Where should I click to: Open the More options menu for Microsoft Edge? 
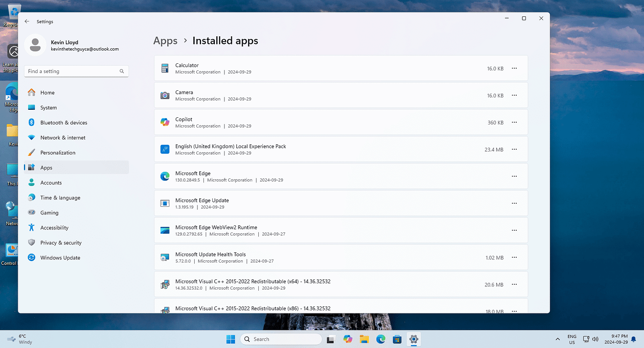[x=514, y=176]
